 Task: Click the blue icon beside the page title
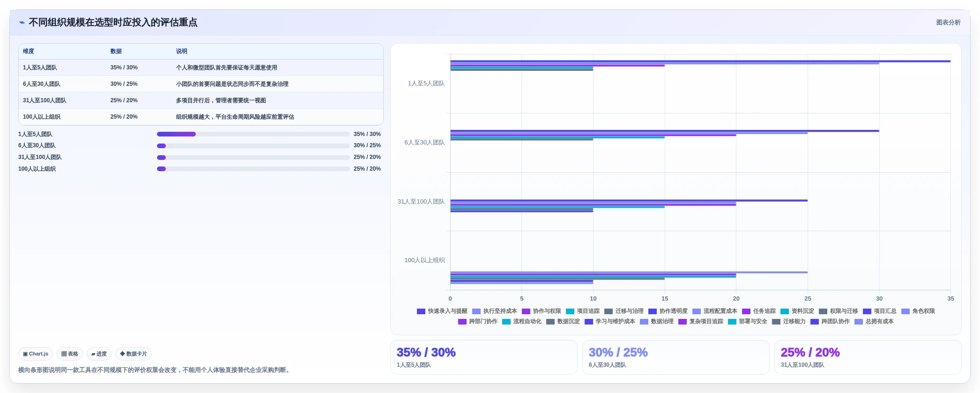[22, 23]
